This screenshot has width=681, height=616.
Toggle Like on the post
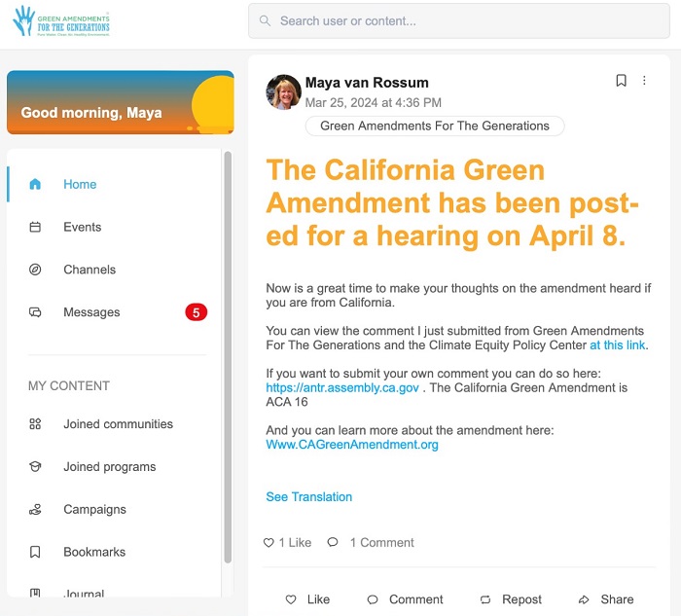click(x=307, y=599)
